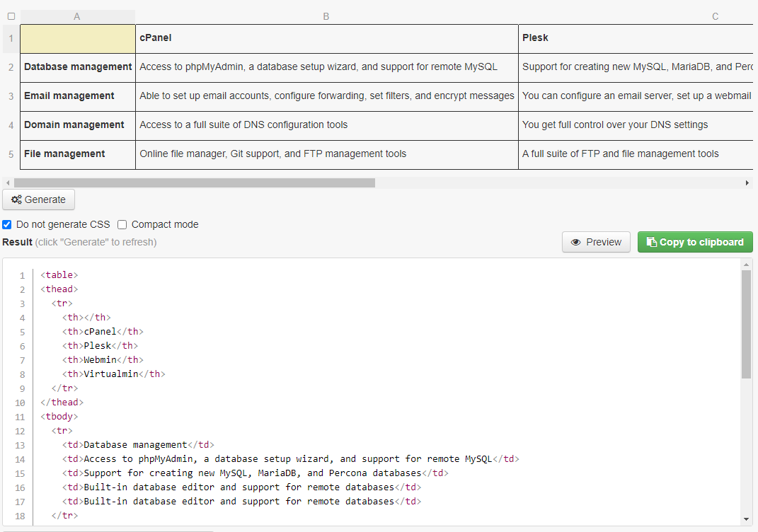This screenshot has width=758, height=532.
Task: Open the Preview with eye icon
Action: [596, 242]
